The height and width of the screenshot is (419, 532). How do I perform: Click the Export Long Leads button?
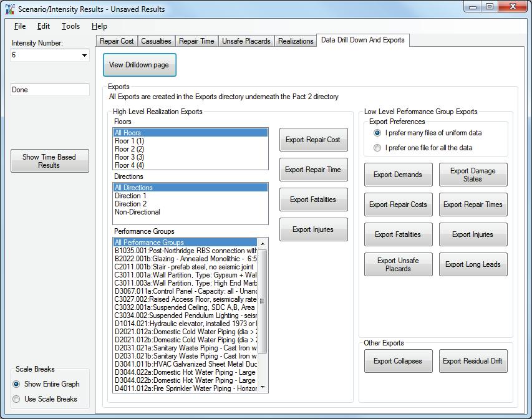tap(473, 264)
